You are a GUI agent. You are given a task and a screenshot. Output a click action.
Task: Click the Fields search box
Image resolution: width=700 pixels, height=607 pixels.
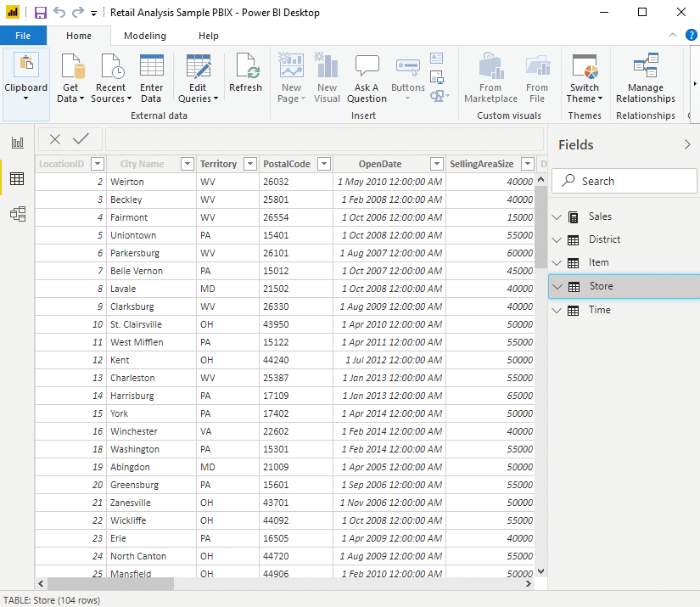pos(624,181)
